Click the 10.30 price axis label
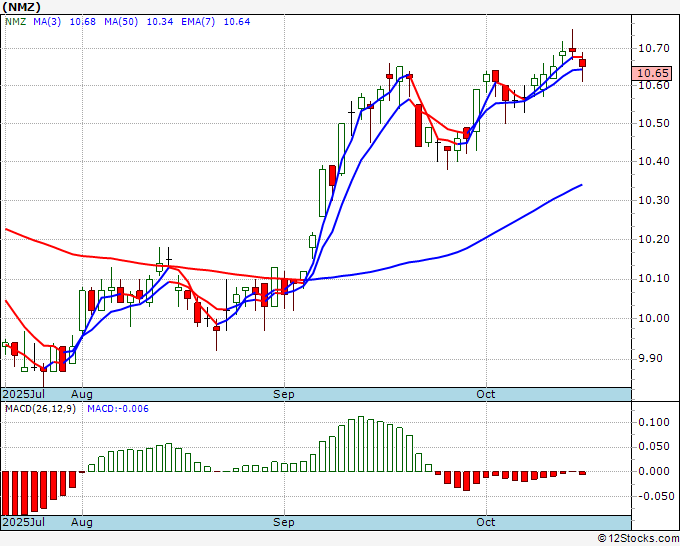 click(x=654, y=200)
